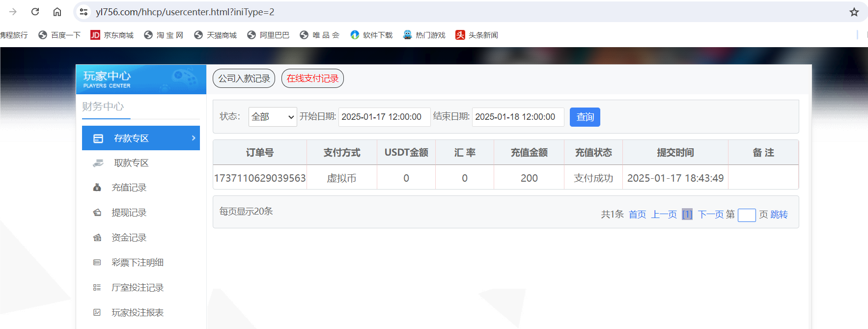Go to 下一页 next page

tap(711, 215)
